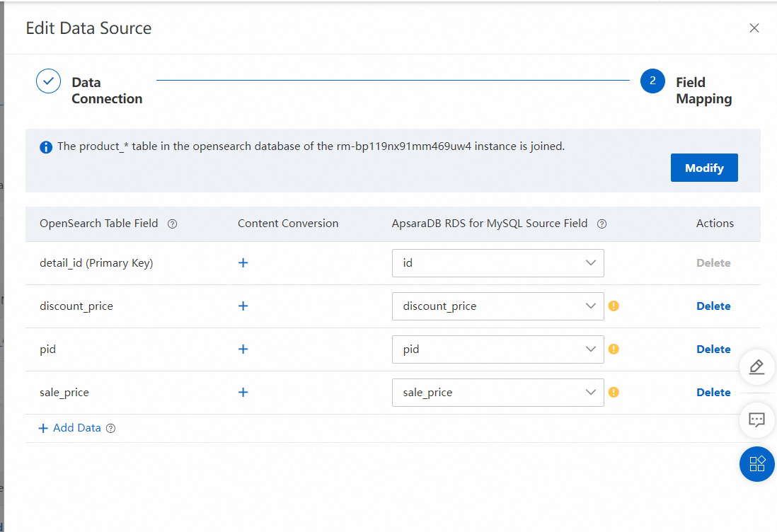
Task: Click the Data Connection step checkmark icon
Action: 49,81
